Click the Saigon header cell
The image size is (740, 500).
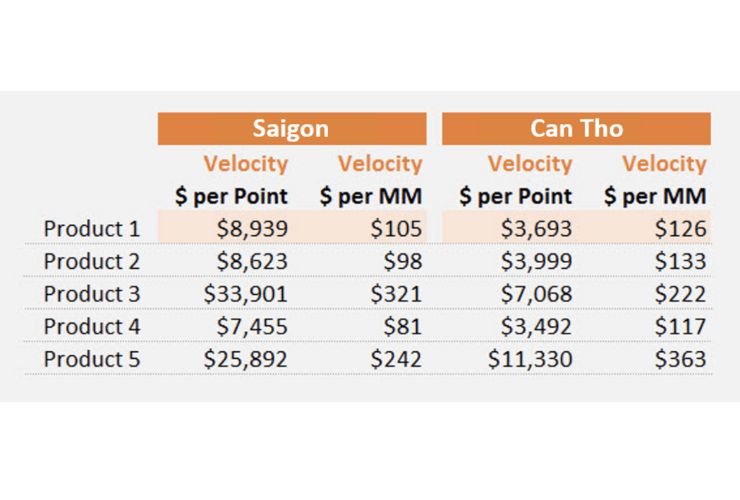point(292,128)
